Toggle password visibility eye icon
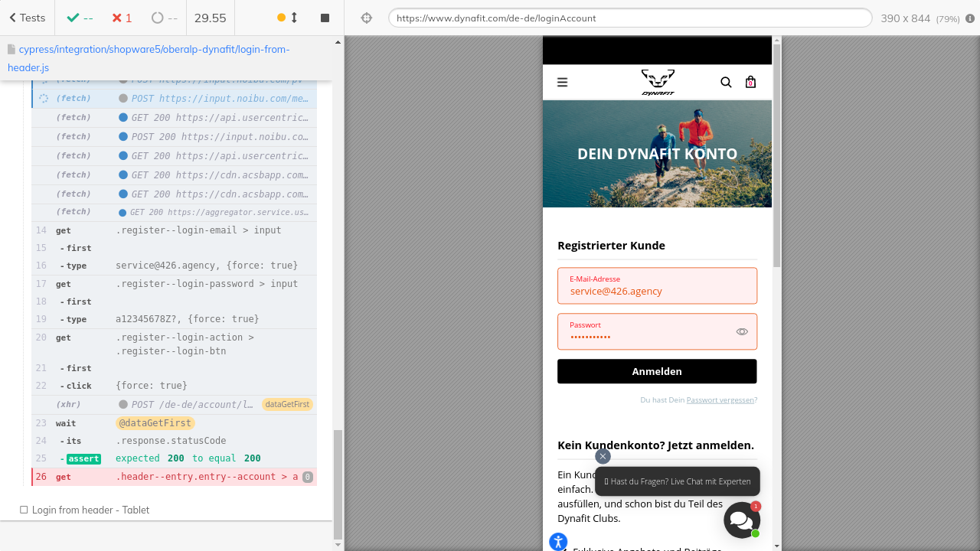This screenshot has height=551, width=980. pos(741,331)
